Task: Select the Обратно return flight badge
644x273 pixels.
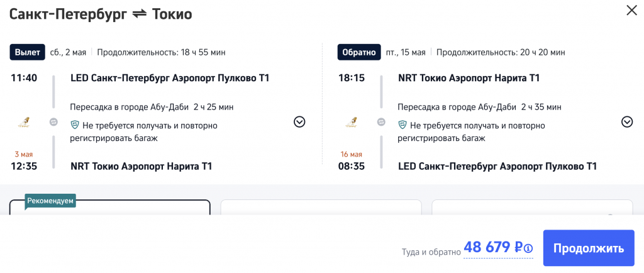Action: click(359, 52)
